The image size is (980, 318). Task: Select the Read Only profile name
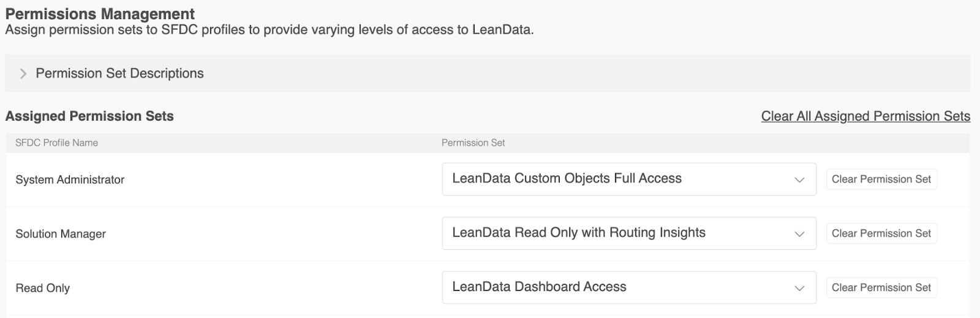[x=43, y=288]
